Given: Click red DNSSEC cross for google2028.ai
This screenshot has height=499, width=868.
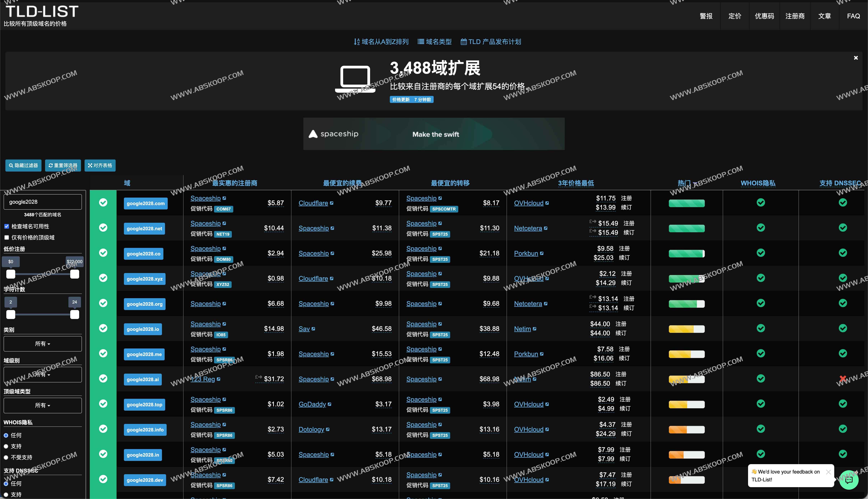Looking at the screenshot, I should point(843,379).
